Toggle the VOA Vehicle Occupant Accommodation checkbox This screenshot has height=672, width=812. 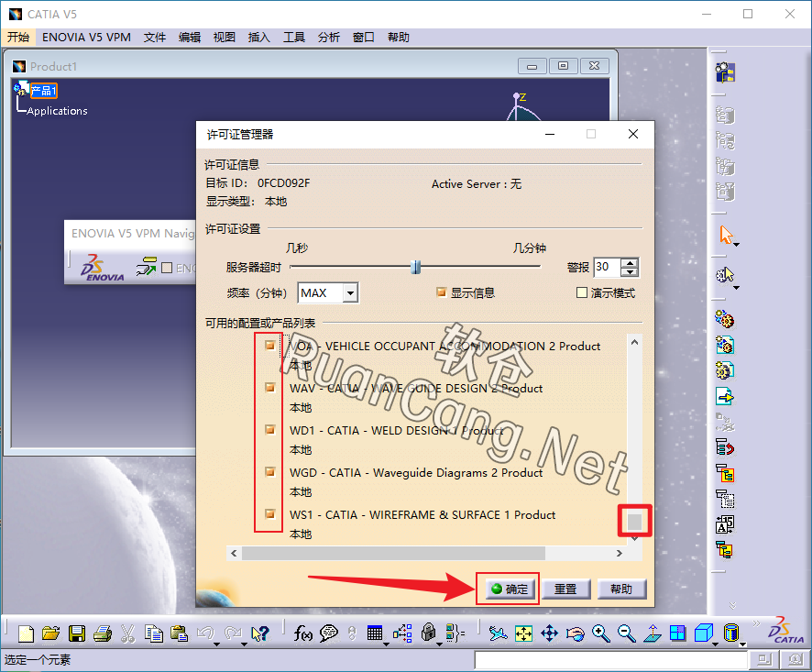click(x=269, y=346)
